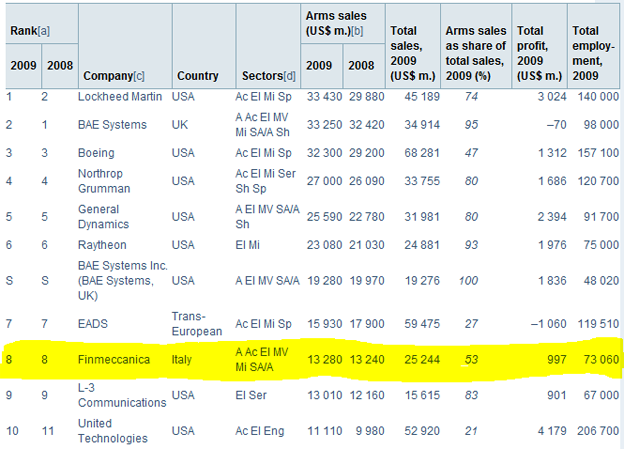
Task: Click the Country column header
Action: (x=197, y=76)
